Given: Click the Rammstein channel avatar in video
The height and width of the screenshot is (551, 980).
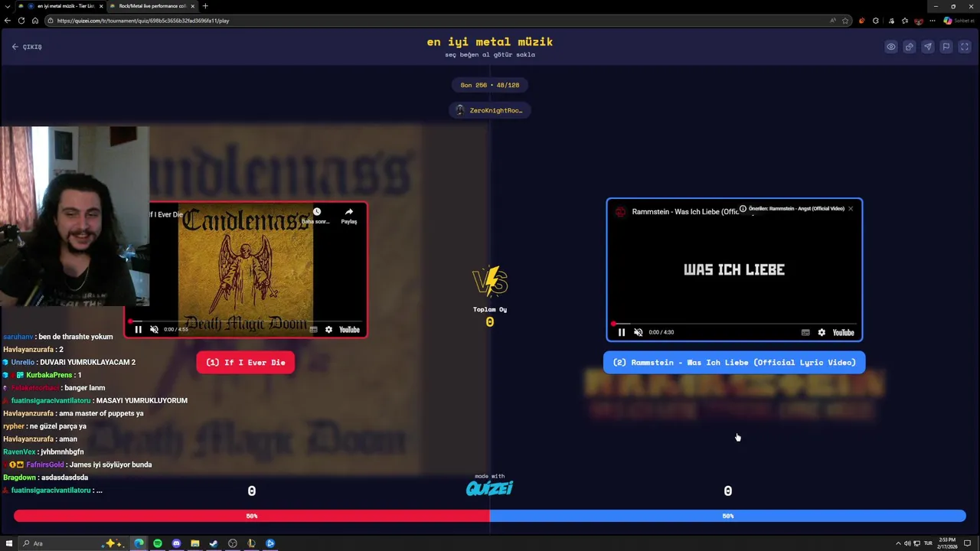Looking at the screenshot, I should click(x=621, y=212).
